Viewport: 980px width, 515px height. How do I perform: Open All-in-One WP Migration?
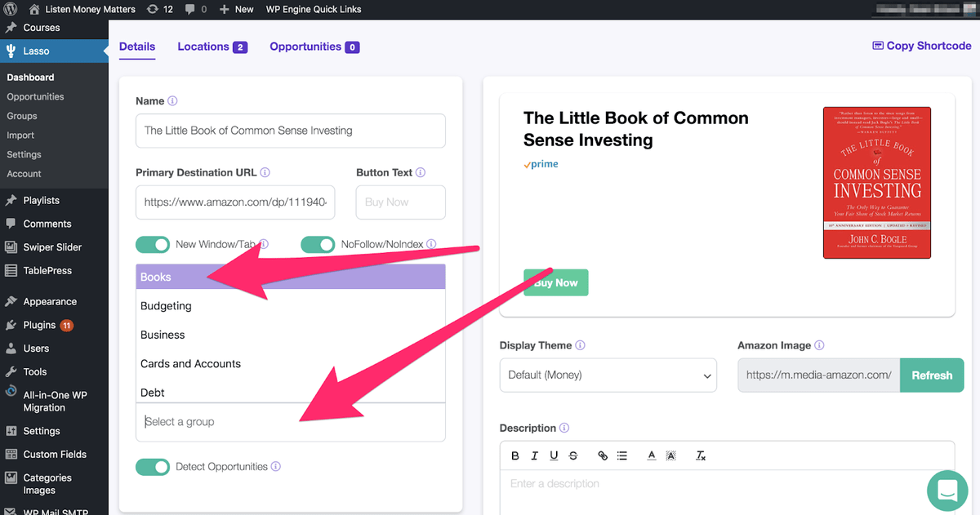tap(55, 401)
